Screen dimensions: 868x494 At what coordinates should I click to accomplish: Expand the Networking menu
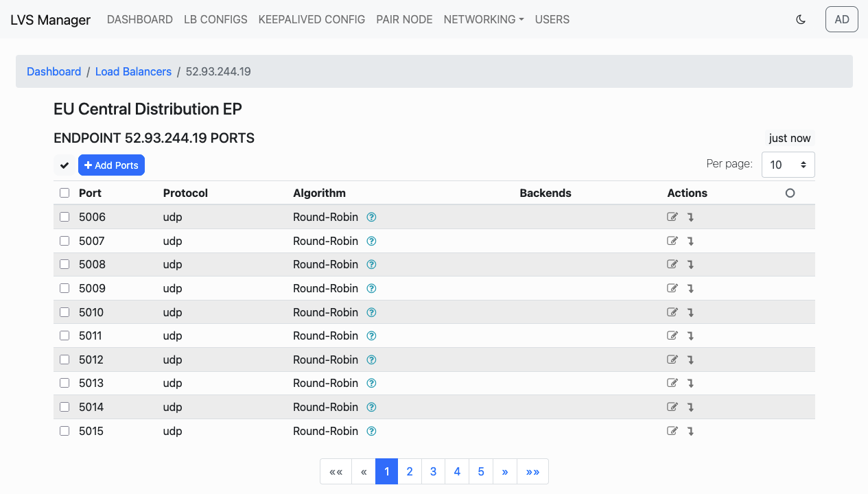(484, 19)
